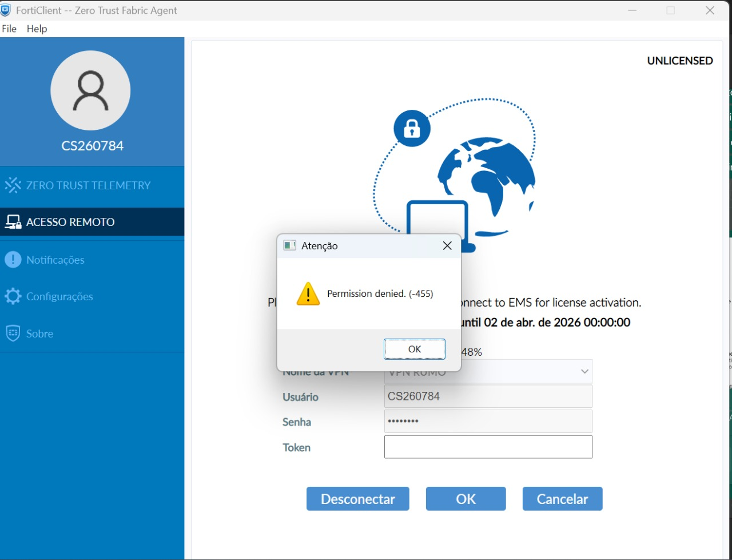The image size is (732, 560).
Task: Click the FortiClient shield icon in title bar
Action: tap(5, 10)
